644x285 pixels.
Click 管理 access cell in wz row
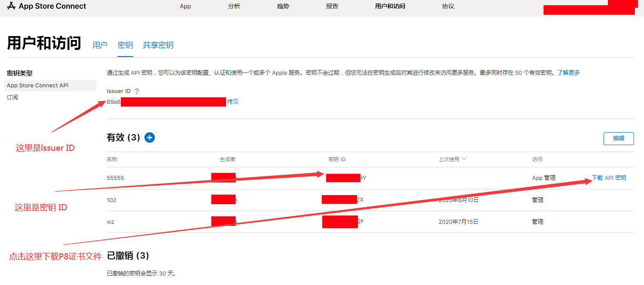538,222
